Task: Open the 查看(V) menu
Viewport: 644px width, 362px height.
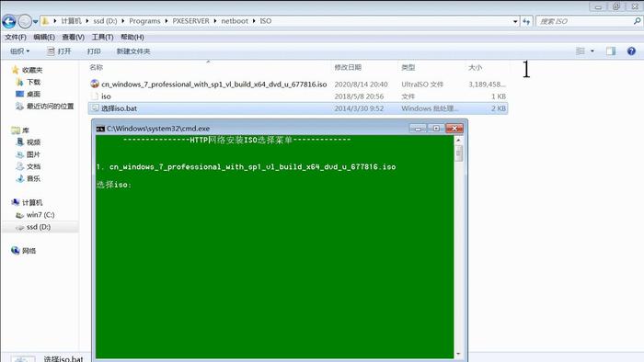Action: pos(73,38)
